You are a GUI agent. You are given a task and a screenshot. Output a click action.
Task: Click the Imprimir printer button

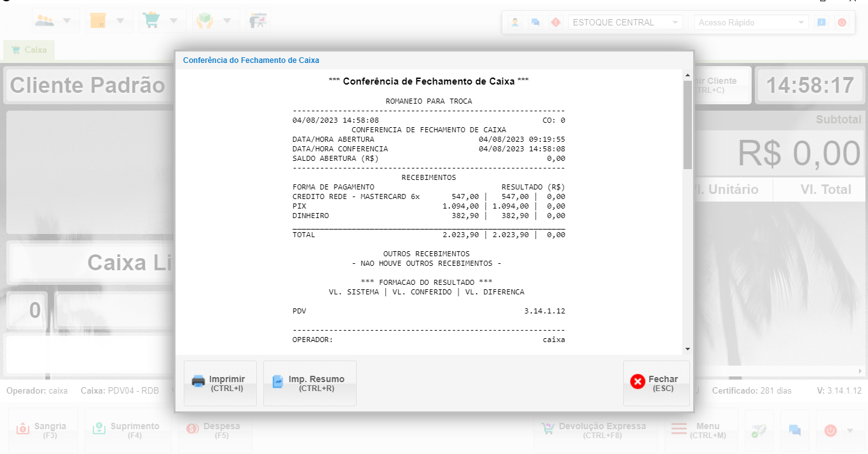point(220,383)
